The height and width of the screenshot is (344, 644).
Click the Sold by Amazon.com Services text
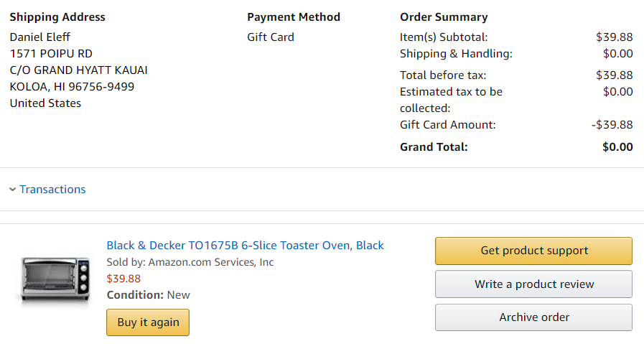click(190, 262)
